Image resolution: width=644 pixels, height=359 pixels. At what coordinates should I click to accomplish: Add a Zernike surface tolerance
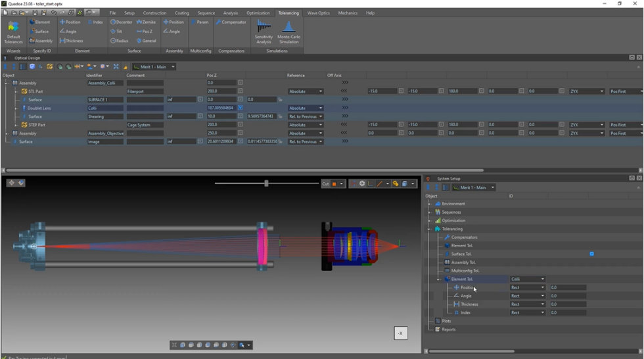coord(147,22)
